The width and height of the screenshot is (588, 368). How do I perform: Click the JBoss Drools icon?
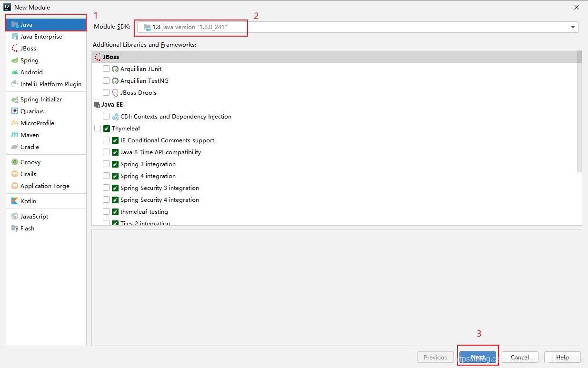115,93
